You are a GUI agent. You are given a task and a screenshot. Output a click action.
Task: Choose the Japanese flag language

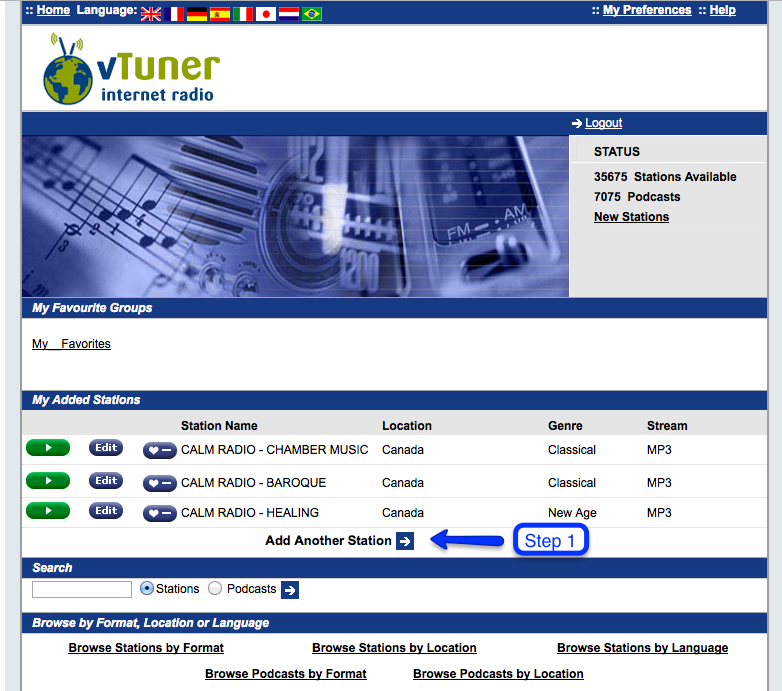(x=266, y=14)
